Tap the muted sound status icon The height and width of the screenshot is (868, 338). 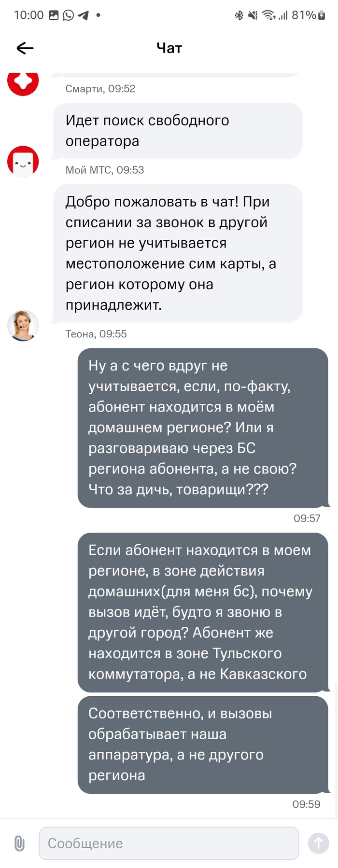pos(253,15)
